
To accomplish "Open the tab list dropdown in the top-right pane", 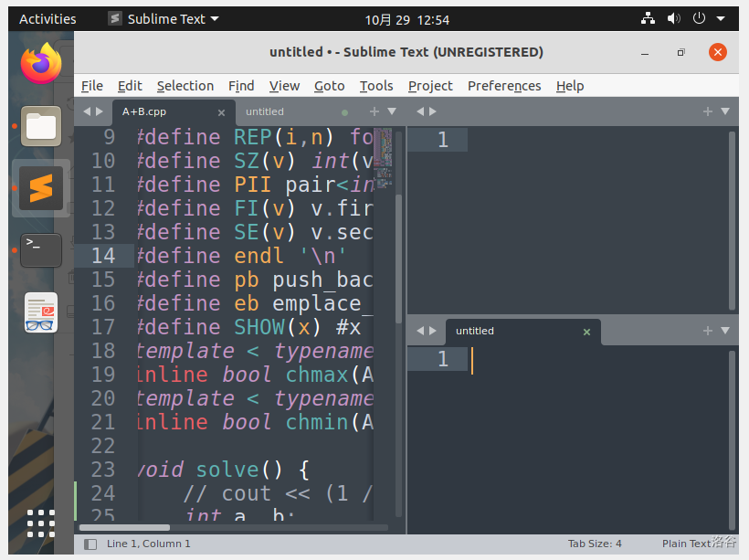I will tap(725, 111).
